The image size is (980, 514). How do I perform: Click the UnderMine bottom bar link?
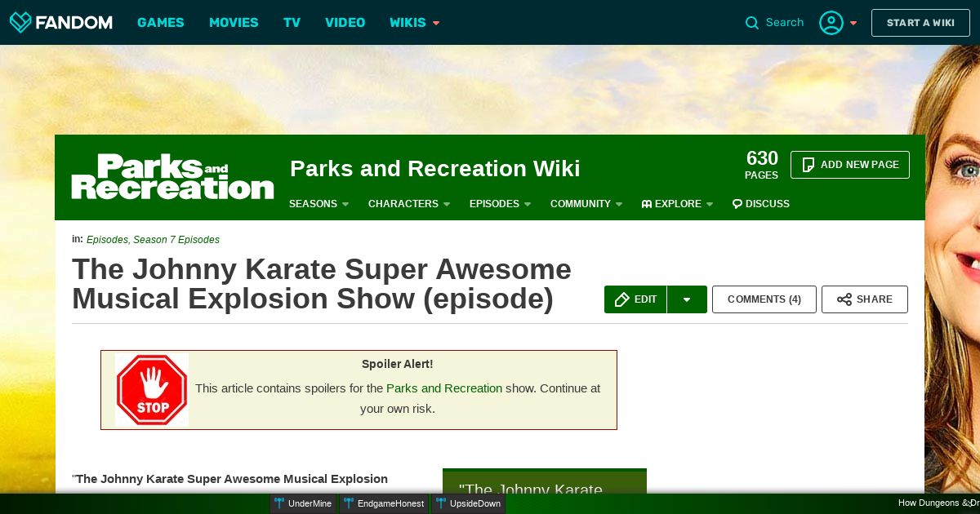click(x=303, y=503)
